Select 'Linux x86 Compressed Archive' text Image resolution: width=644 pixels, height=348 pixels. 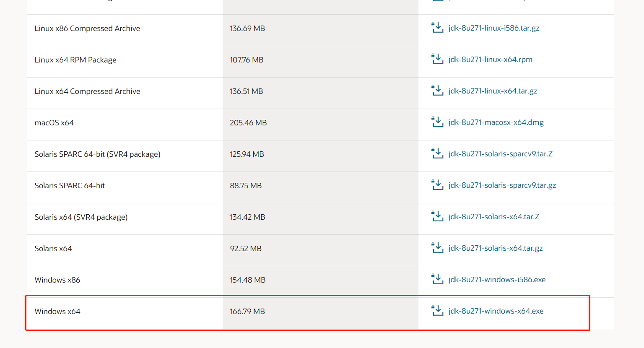87,29
